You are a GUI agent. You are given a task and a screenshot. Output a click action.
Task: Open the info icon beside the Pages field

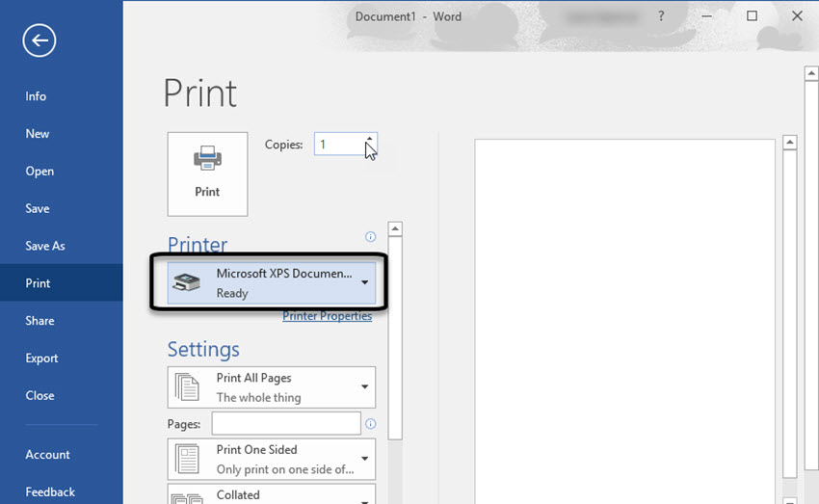370,424
